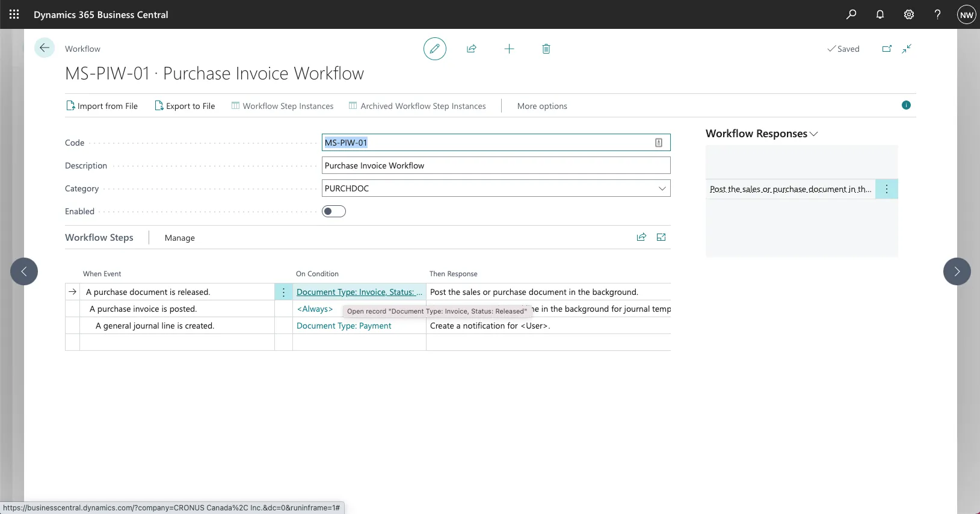Viewport: 980px width, 514px height.
Task: Select the released document row arrow indicator
Action: tap(73, 292)
